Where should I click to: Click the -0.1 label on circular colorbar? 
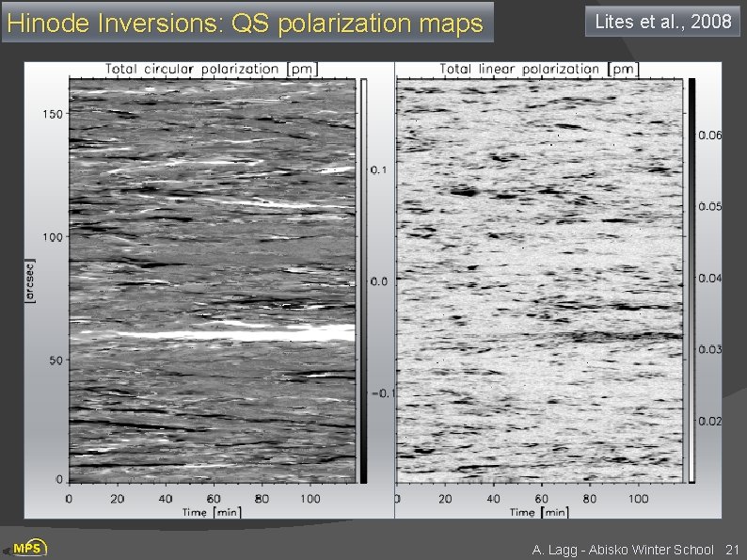[383, 393]
